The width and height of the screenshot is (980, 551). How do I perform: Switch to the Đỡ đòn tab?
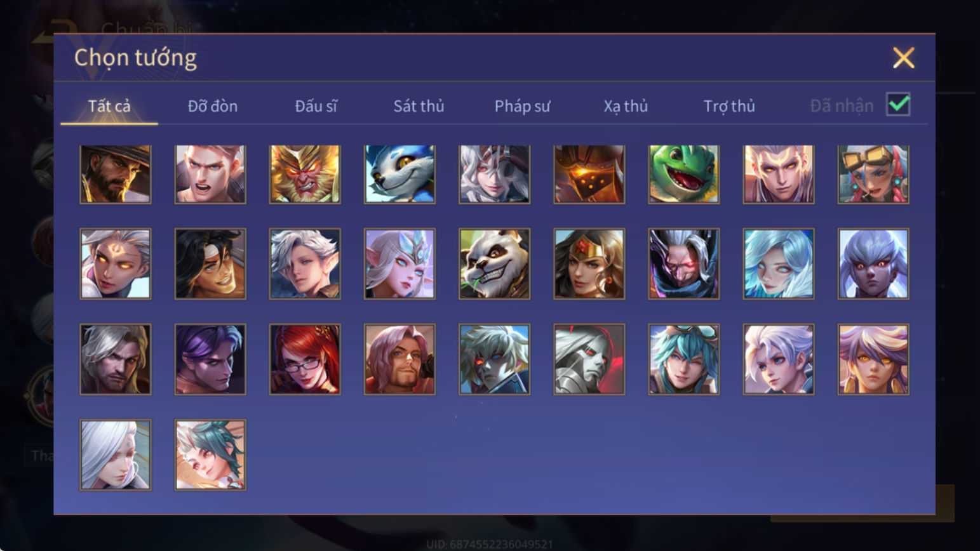pyautogui.click(x=213, y=106)
